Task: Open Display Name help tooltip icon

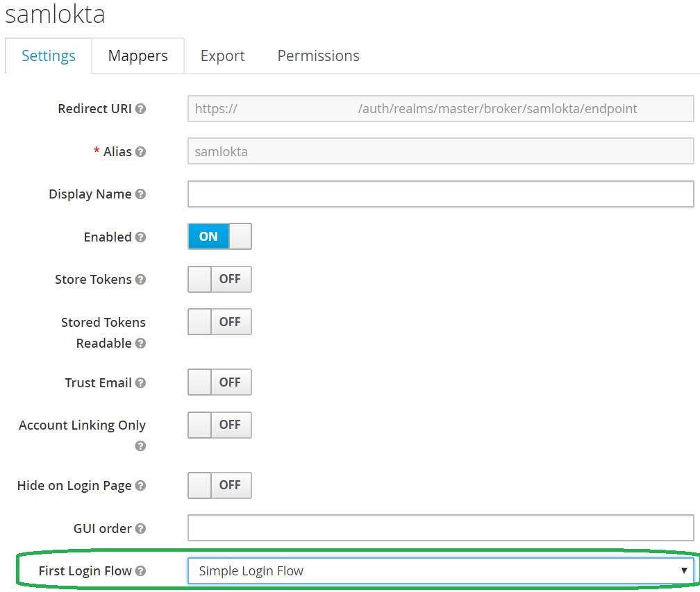Action: 140,195
